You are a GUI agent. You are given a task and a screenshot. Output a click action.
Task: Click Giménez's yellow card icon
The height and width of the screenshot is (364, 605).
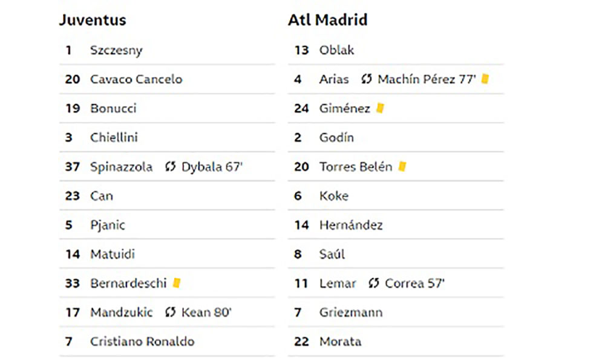380,108
